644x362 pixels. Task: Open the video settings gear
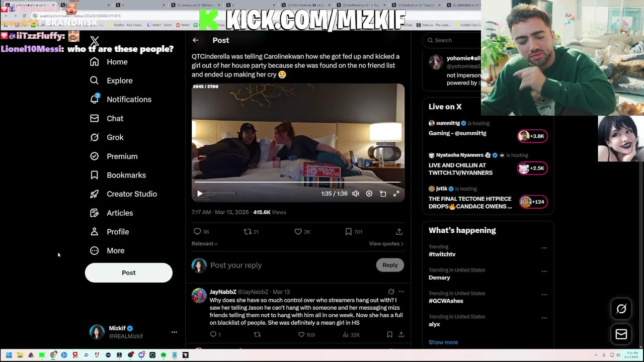369,194
